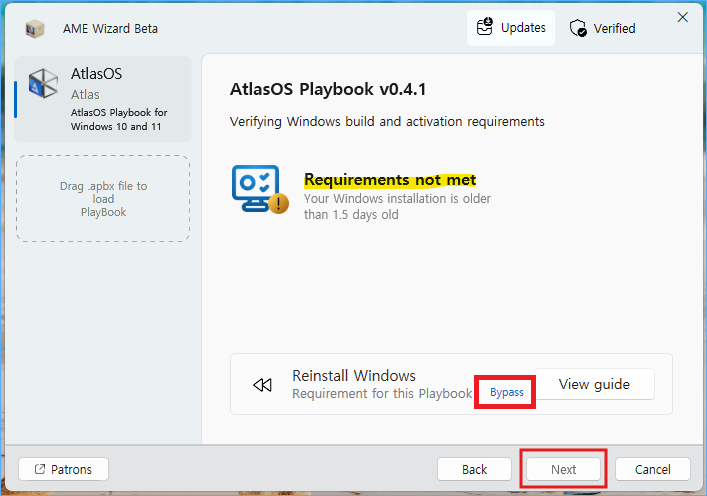Click the Drag .apbx file drop zone
The width and height of the screenshot is (707, 496).
(x=103, y=199)
